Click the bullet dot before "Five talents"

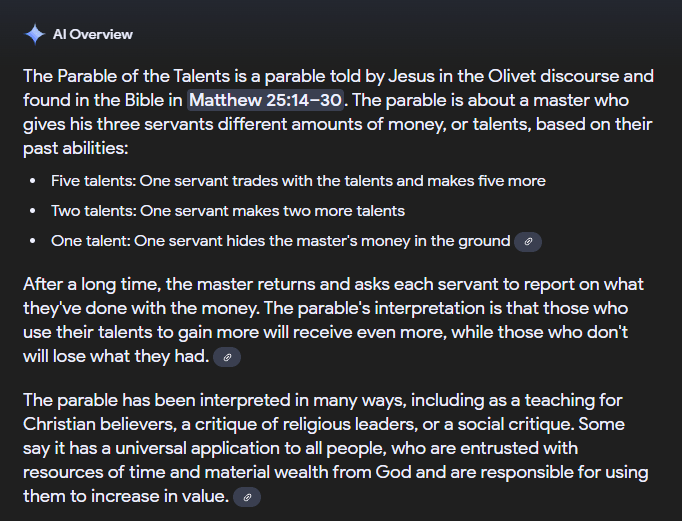(33, 181)
